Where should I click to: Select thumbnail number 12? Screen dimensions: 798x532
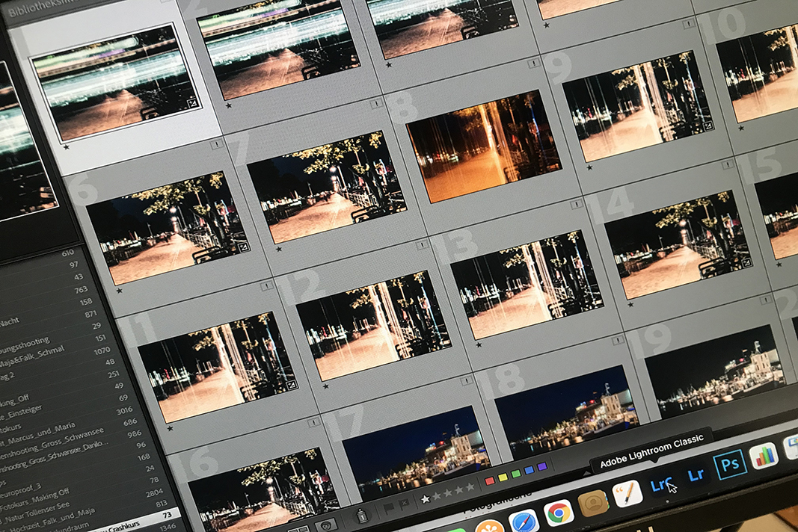tap(373, 326)
